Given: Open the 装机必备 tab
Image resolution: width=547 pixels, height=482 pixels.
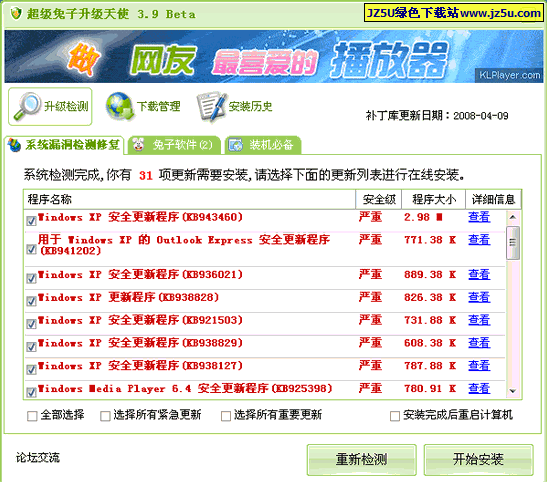Looking at the screenshot, I should [x=263, y=145].
